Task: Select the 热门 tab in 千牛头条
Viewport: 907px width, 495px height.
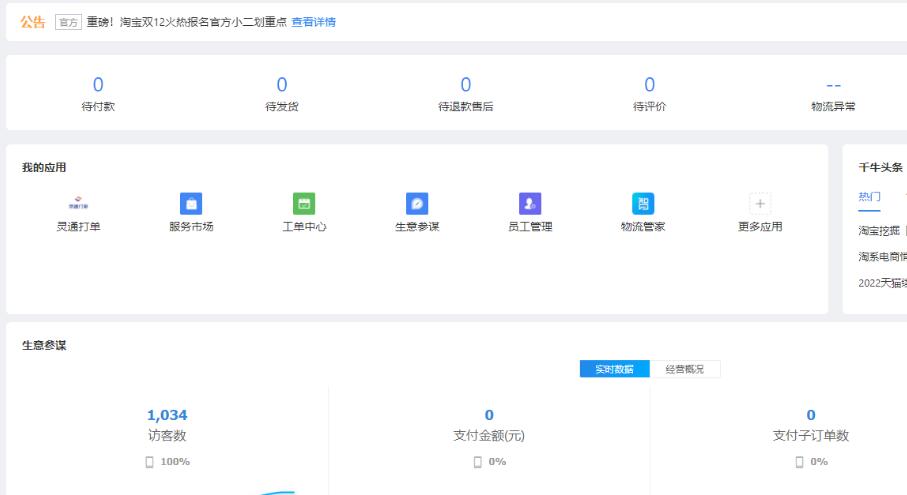Action: [x=869, y=197]
